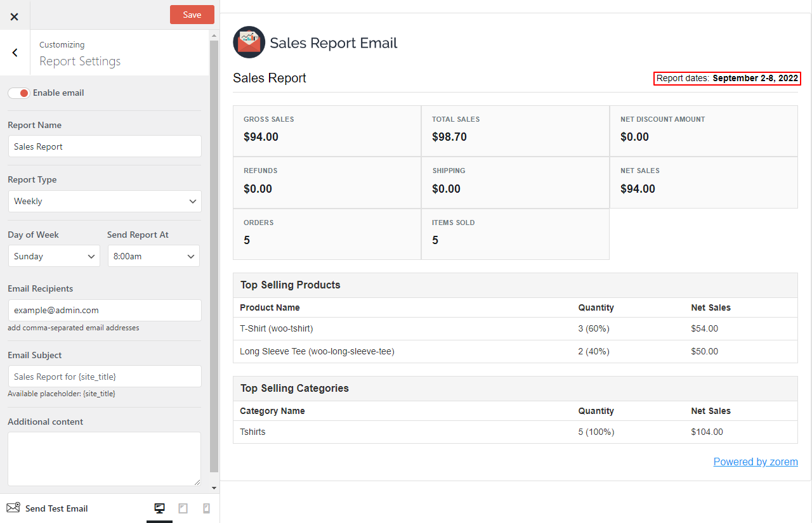Switch email preview to desktop view
Viewport: 812px width, 523px height.
159,508
